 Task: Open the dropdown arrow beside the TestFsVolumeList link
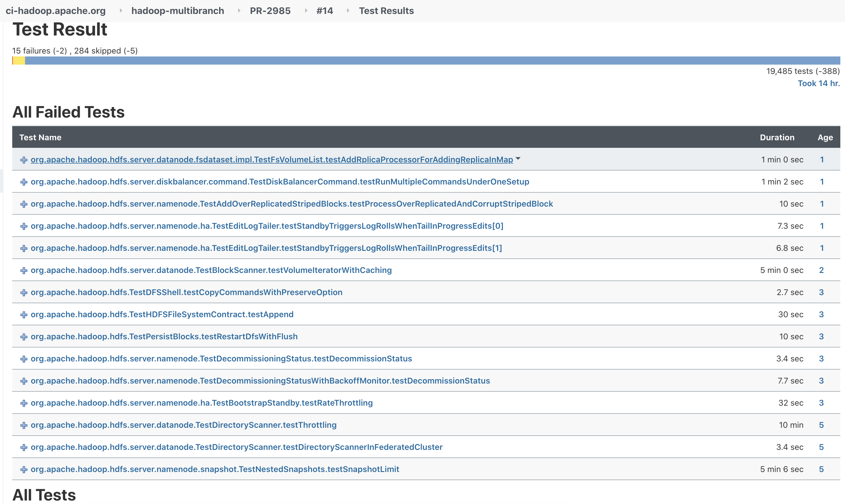pos(518,159)
